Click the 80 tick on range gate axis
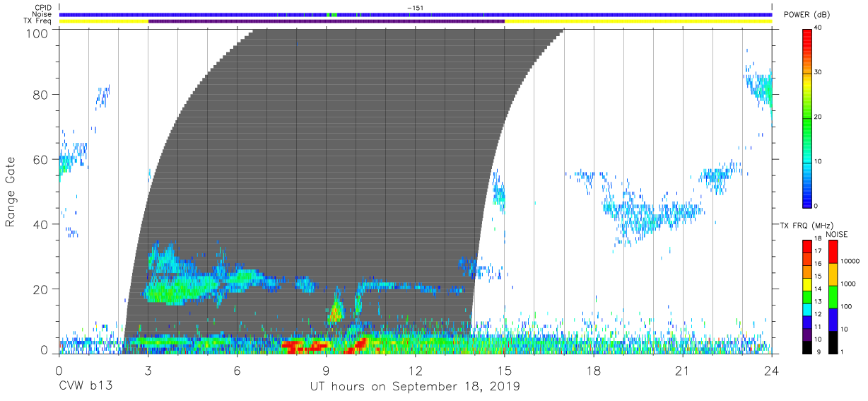 coord(41,94)
